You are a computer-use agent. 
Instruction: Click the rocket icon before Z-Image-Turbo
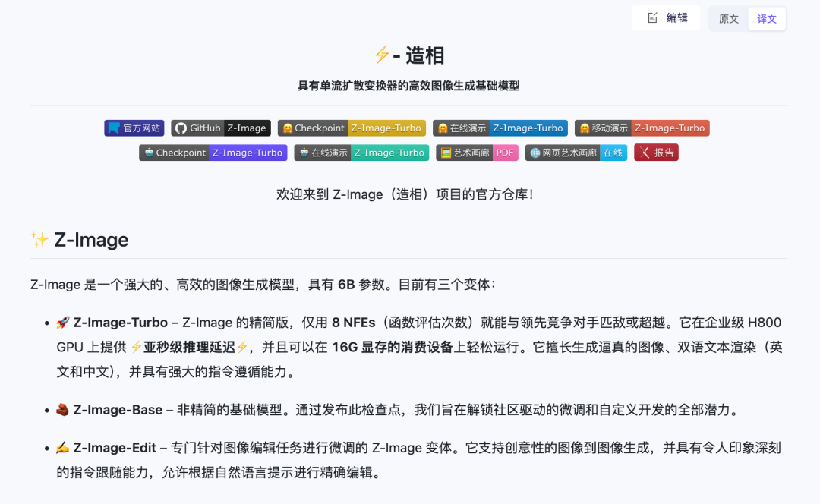coord(63,322)
